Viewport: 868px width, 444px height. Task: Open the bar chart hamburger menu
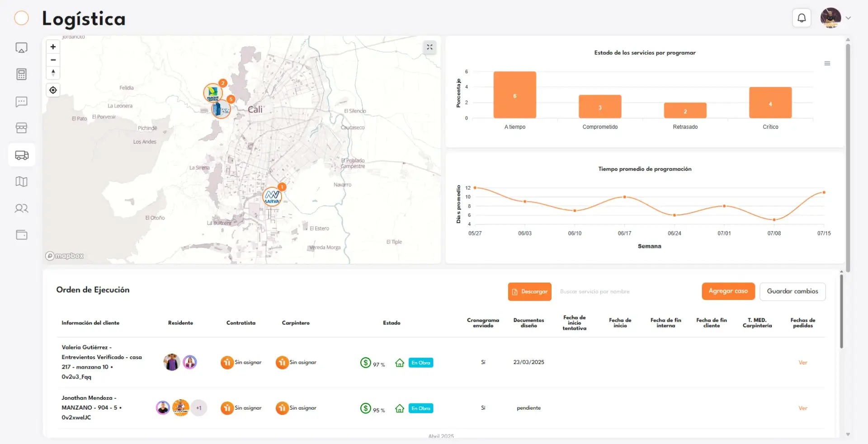[827, 64]
